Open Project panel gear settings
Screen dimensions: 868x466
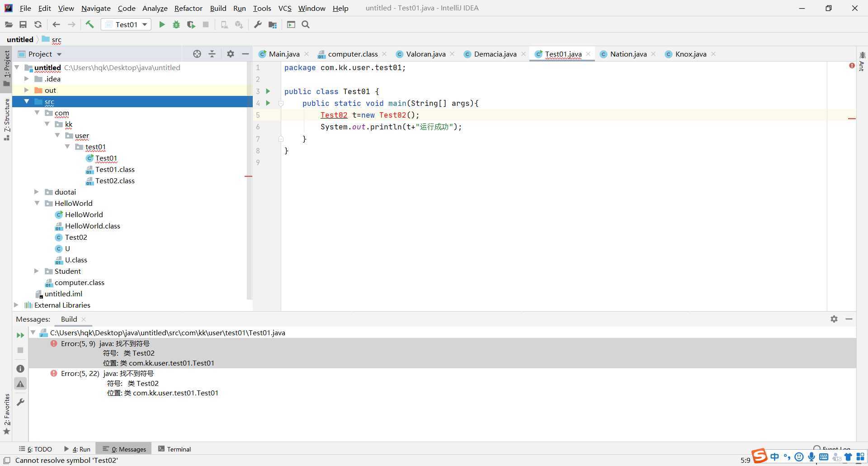point(231,54)
